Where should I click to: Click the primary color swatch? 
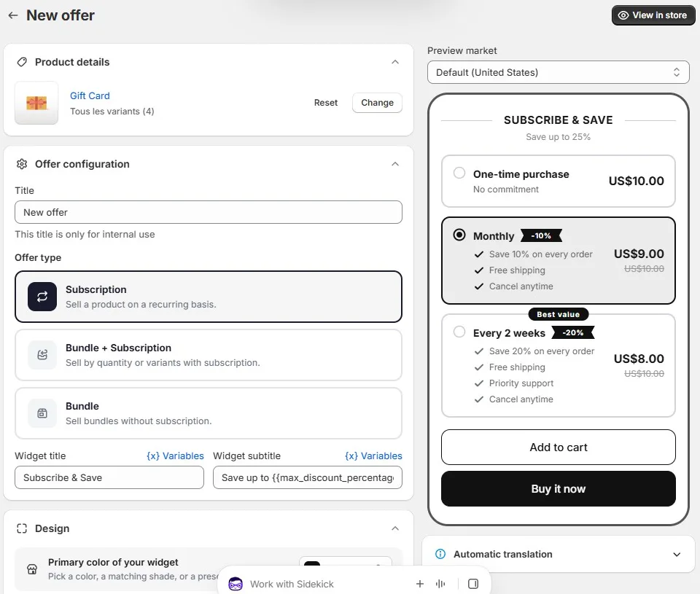tap(312, 564)
